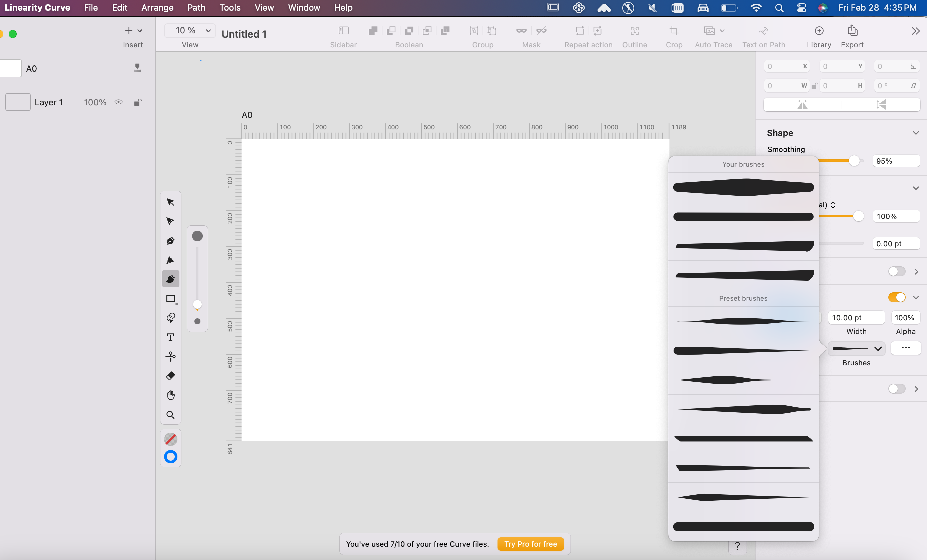Select the Zoom magnifier tool
The width and height of the screenshot is (927, 560).
pyautogui.click(x=170, y=415)
